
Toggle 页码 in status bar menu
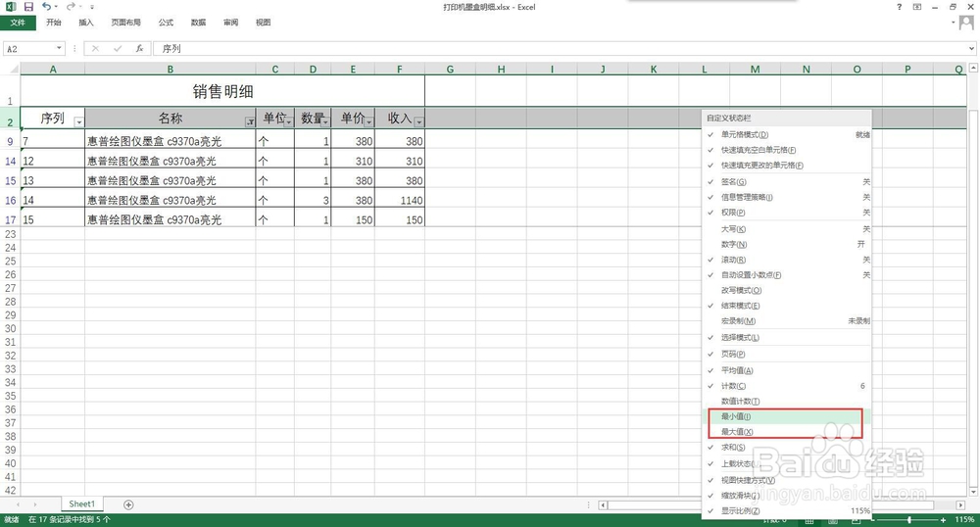tap(789, 354)
